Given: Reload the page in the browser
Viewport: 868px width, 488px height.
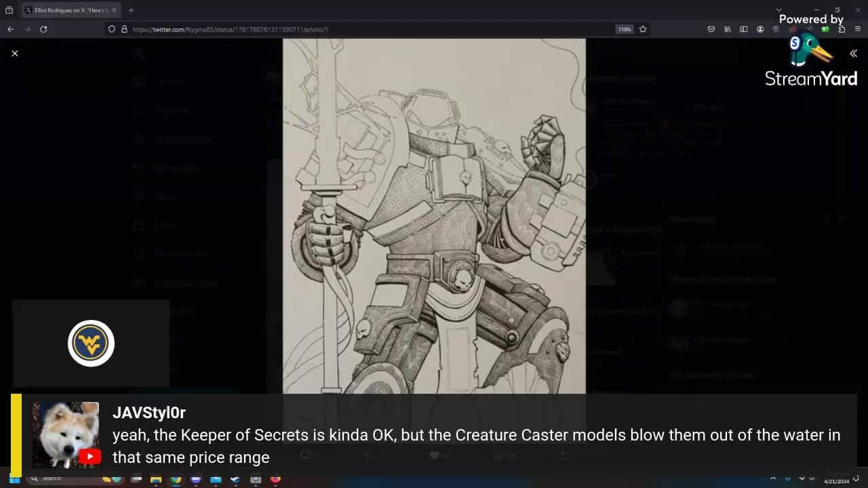Looking at the screenshot, I should 43,29.
